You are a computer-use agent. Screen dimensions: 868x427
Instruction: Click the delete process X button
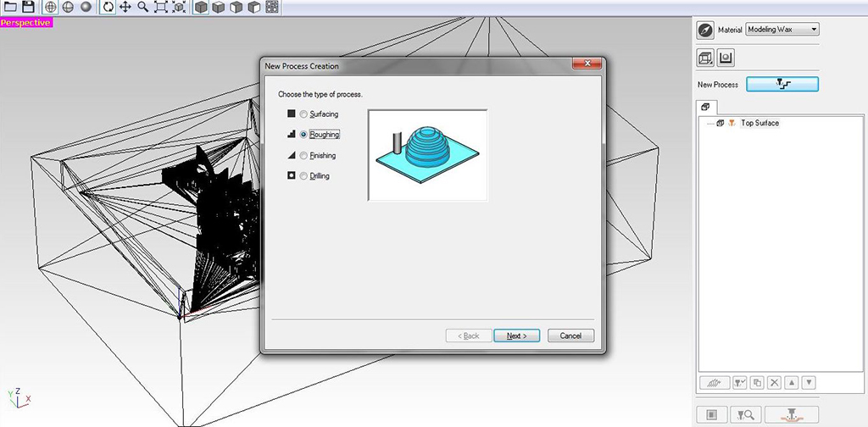[775, 383]
